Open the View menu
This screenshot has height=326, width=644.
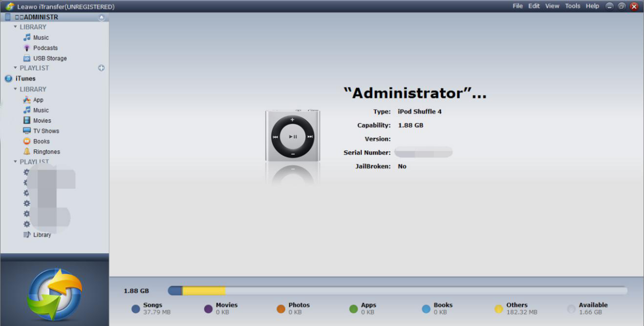click(552, 6)
